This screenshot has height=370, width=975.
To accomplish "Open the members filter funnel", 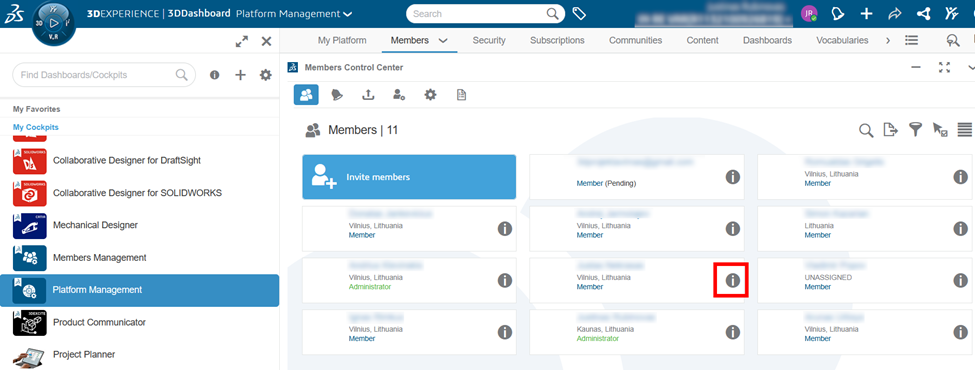I will click(915, 129).
